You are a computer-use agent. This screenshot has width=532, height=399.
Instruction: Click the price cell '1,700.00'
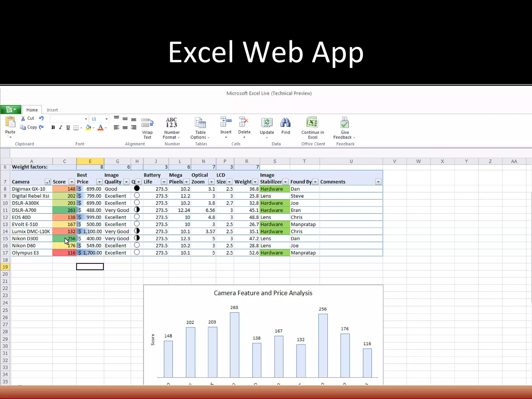tap(90, 253)
